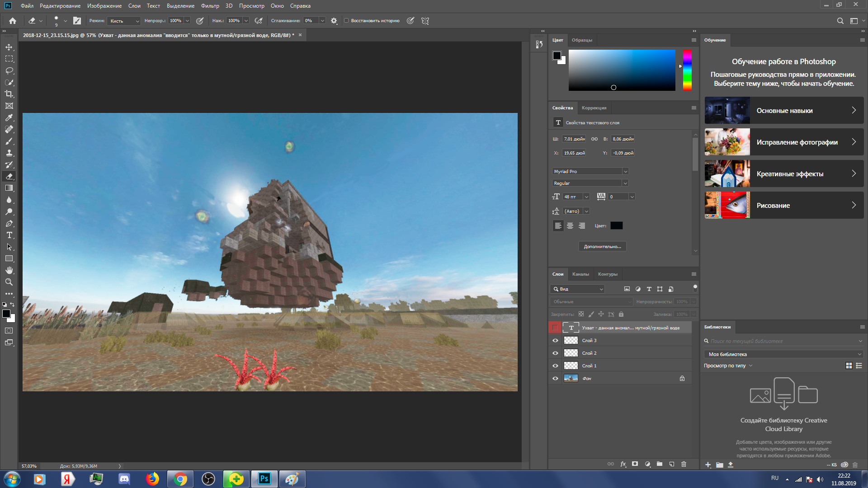The width and height of the screenshot is (868, 488).
Task: Open the Режим Кисть dropdown
Action: 125,21
